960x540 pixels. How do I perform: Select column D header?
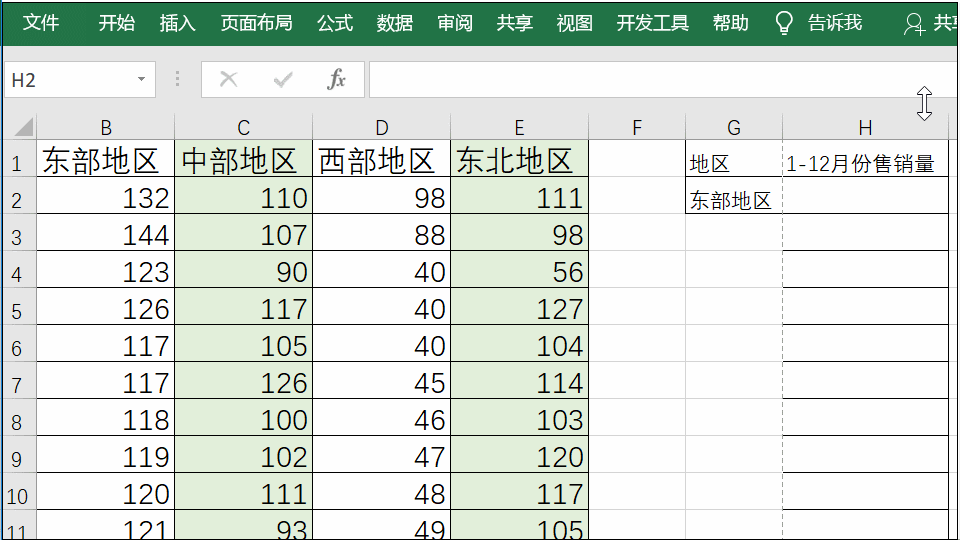pos(381,127)
